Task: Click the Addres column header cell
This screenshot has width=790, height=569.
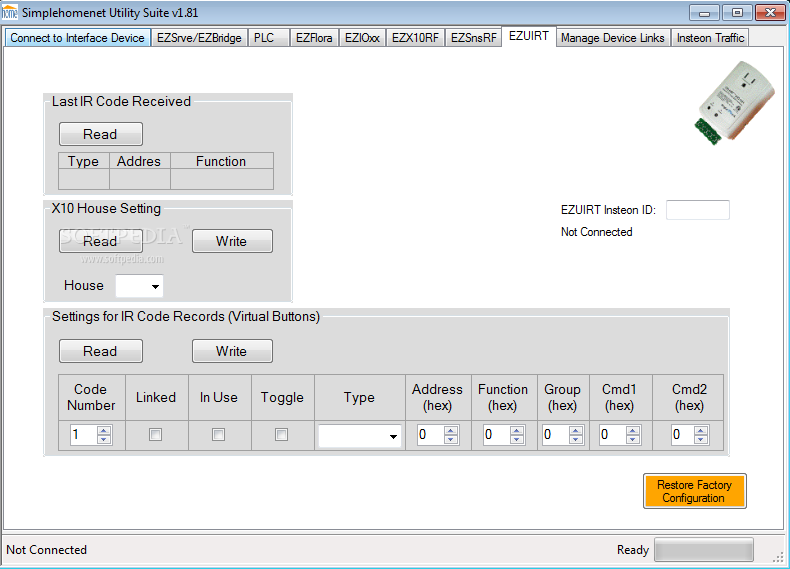Action: point(140,161)
